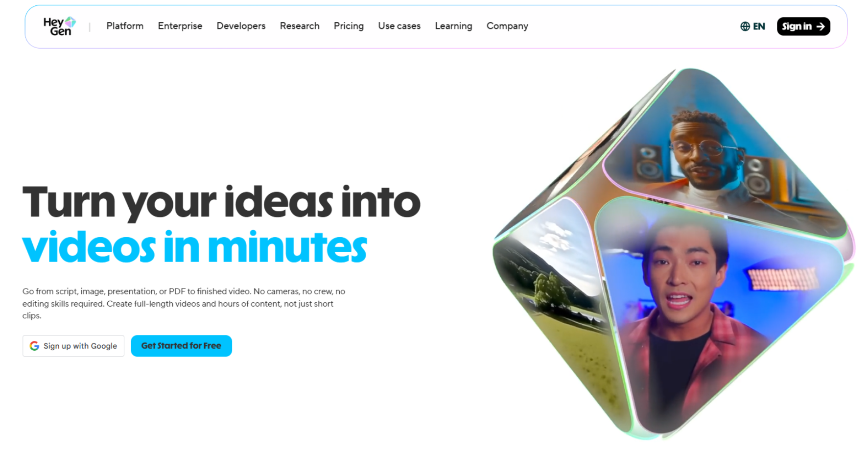
Task: Open the Enterprise menu
Action: (180, 26)
